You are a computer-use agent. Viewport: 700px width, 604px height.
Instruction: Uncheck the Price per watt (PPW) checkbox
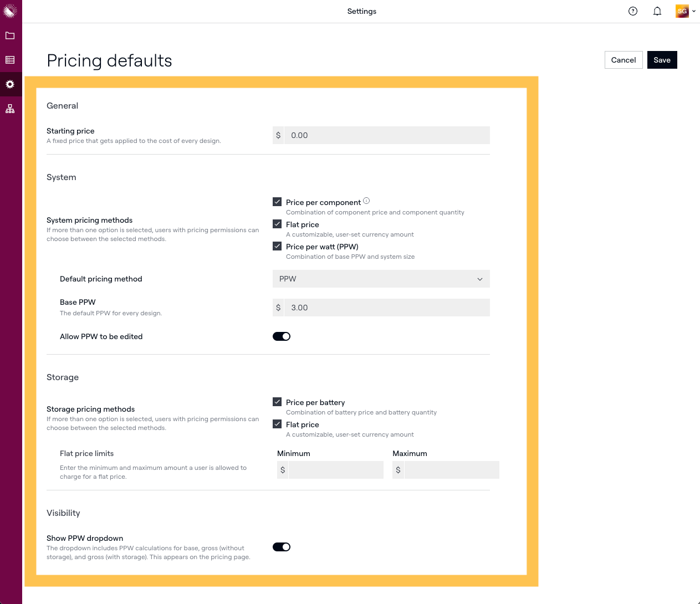277,246
